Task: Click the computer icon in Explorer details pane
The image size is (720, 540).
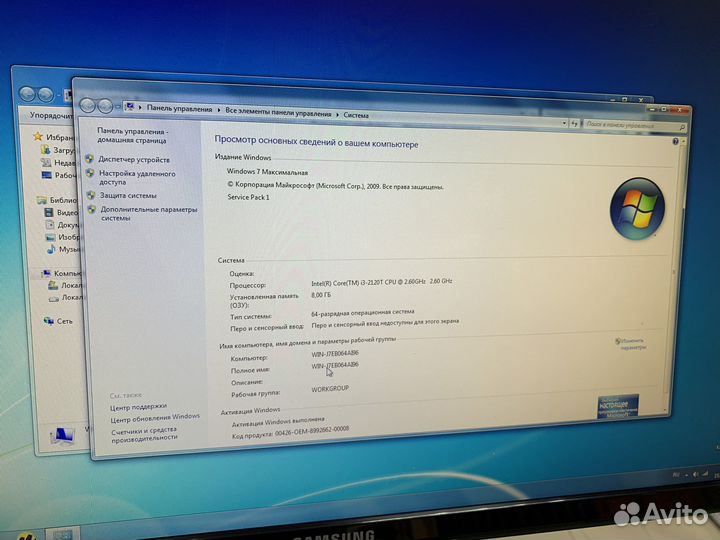Action: (x=62, y=436)
